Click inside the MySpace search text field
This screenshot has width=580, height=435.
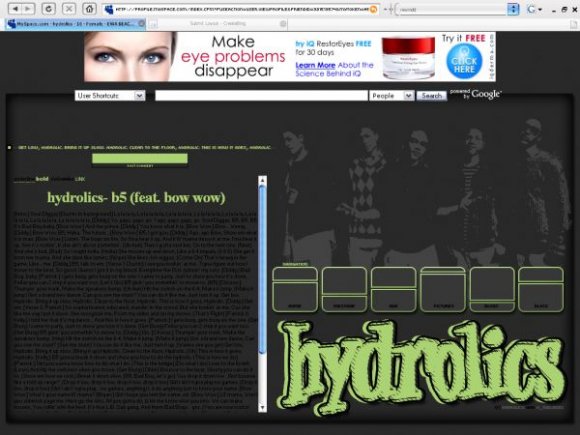(261, 95)
